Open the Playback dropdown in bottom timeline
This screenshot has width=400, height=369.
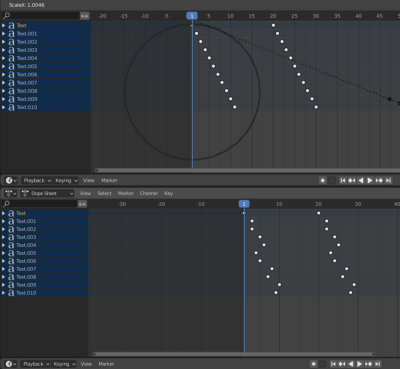coord(36,364)
